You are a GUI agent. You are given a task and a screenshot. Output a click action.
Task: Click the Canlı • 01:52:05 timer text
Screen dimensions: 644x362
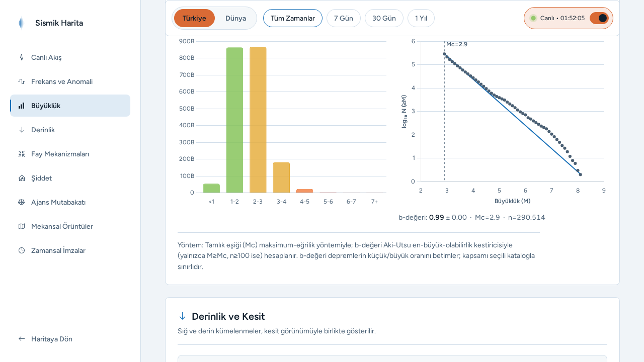[x=562, y=18]
